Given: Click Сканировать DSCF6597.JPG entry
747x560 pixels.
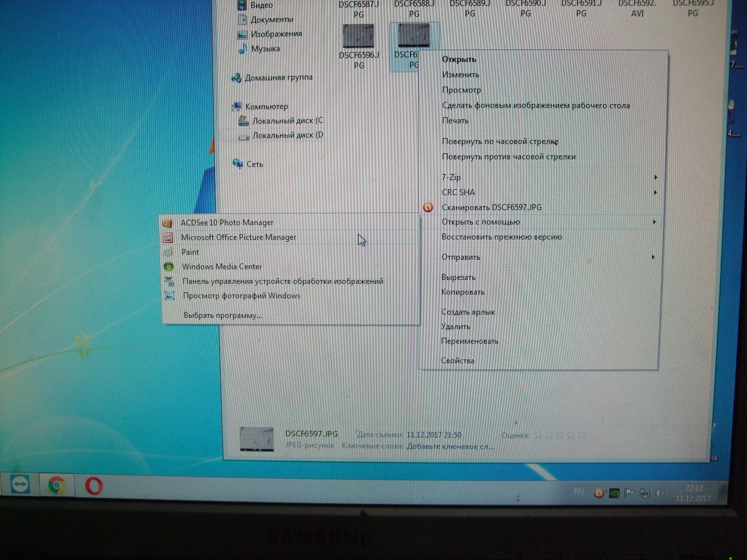Looking at the screenshot, I should point(491,208).
